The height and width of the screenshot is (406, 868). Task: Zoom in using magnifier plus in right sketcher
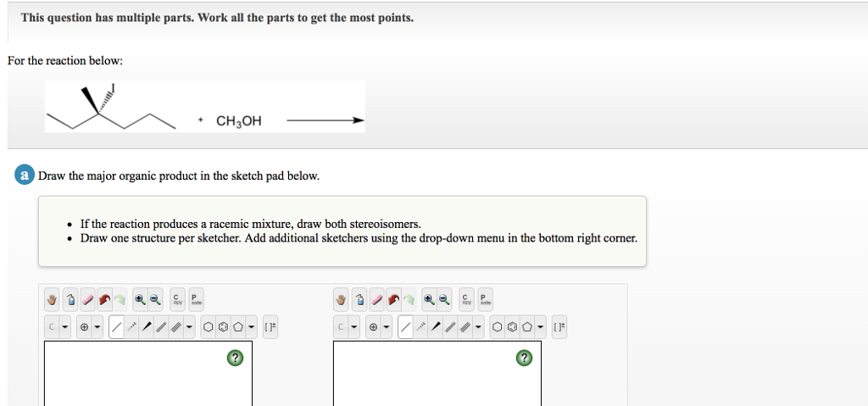(429, 300)
